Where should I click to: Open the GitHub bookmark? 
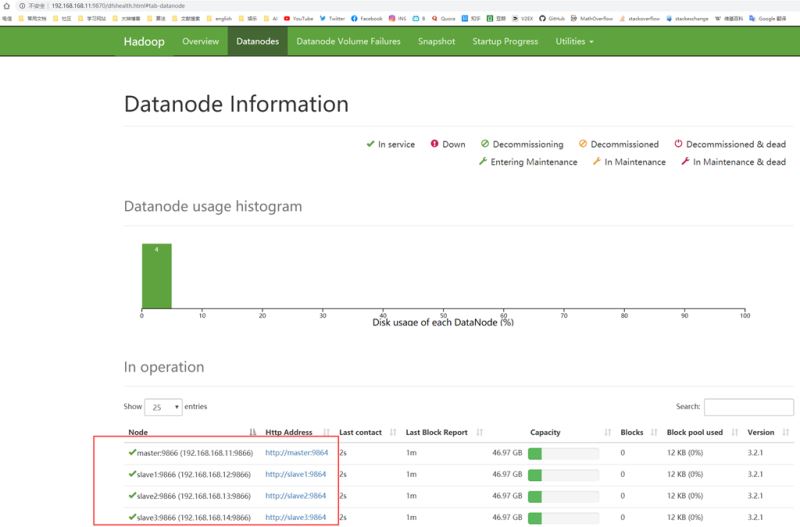click(x=552, y=18)
